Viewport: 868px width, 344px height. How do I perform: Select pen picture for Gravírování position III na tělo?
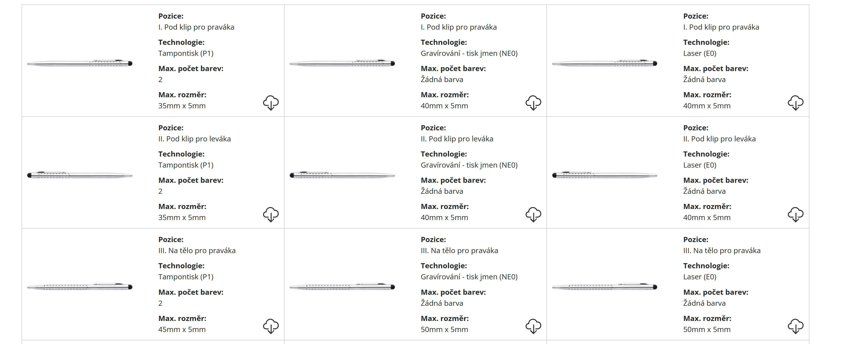[342, 287]
